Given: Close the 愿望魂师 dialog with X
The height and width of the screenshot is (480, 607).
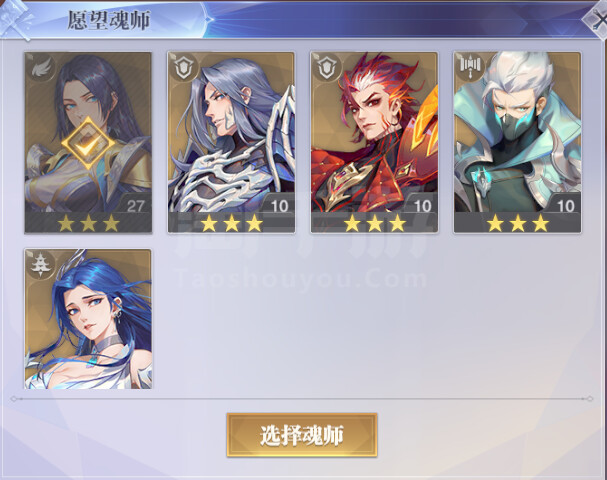Looking at the screenshot, I should pyautogui.click(x=596, y=20).
